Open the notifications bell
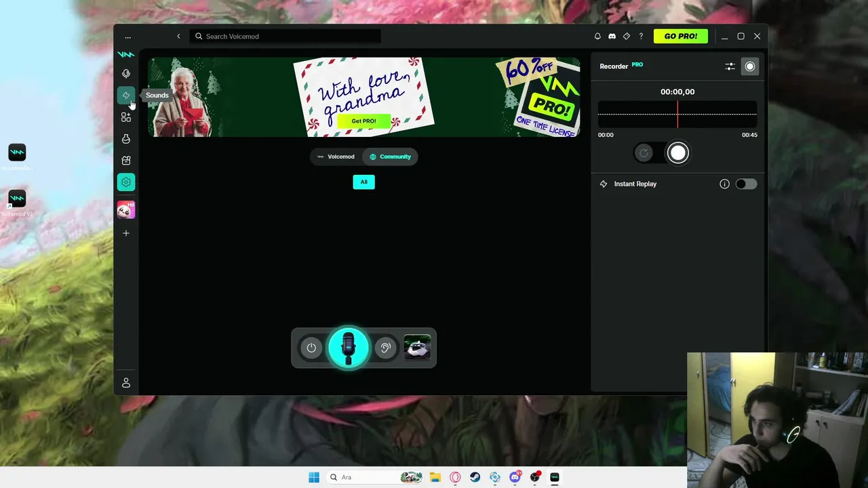This screenshot has height=488, width=868. point(597,37)
